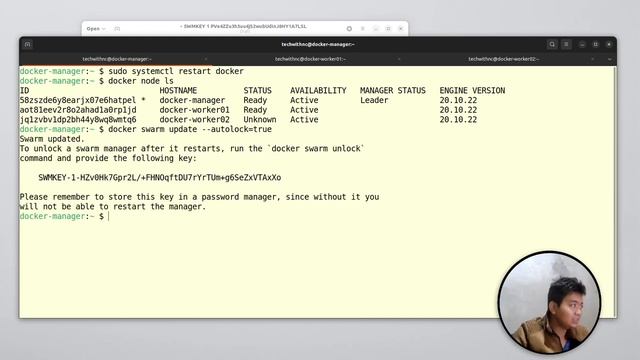Open the text editor's hamburger menu
This screenshot has width=640, height=360.
[x=362, y=29]
